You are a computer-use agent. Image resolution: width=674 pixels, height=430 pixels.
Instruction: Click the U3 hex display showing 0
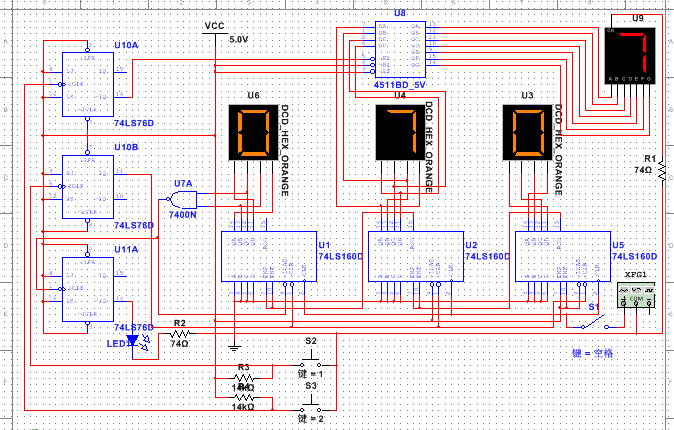(x=527, y=132)
